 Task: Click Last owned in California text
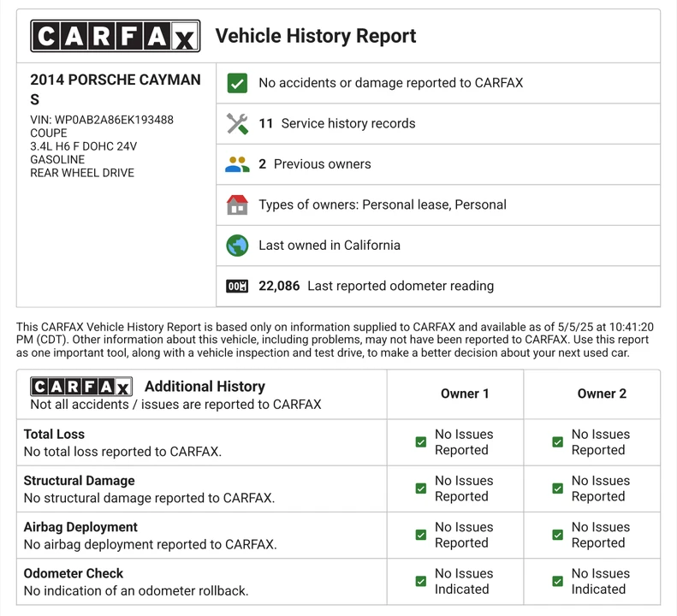point(330,246)
